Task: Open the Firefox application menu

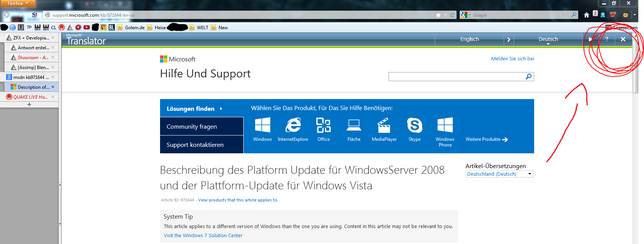Action: point(18,3)
